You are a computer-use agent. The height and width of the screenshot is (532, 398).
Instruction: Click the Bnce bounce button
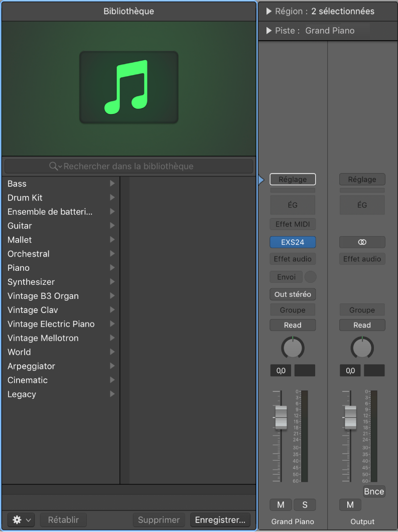pos(374,492)
